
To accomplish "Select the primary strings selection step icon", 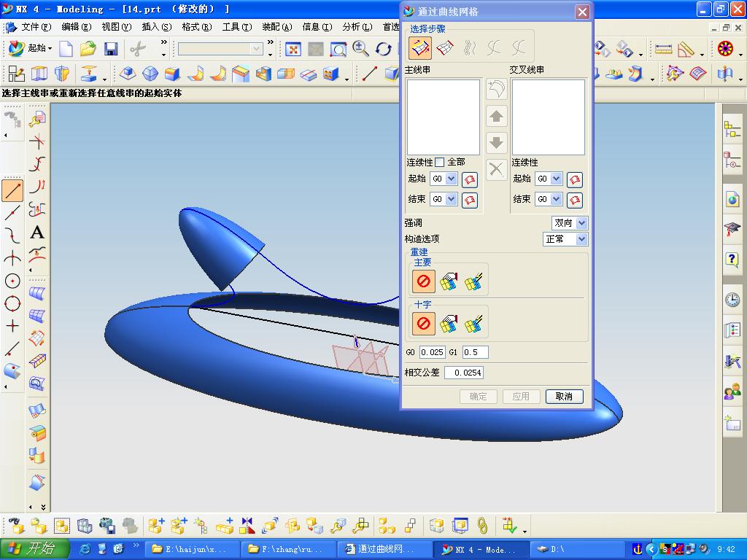I will pos(420,47).
